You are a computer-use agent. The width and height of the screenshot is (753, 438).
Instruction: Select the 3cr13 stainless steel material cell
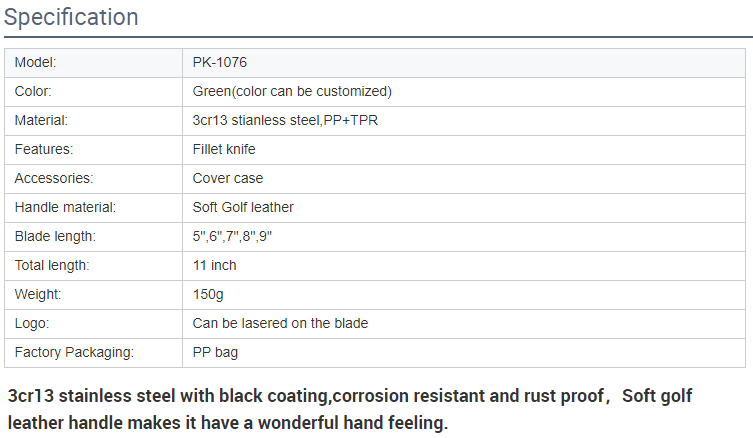[464, 121]
